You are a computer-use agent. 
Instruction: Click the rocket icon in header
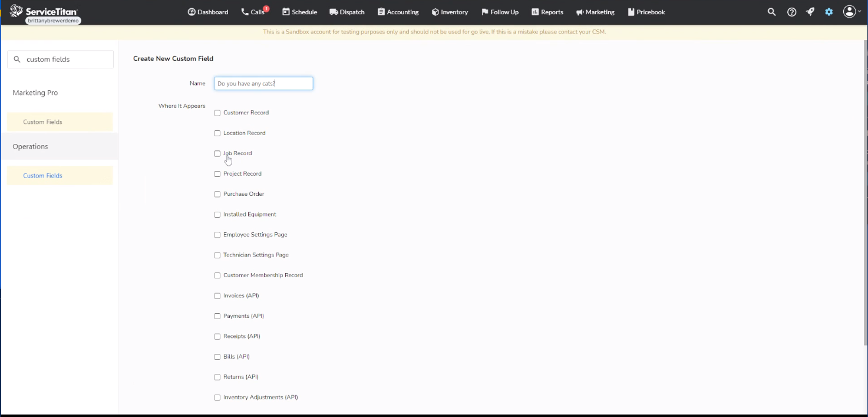[x=810, y=12]
